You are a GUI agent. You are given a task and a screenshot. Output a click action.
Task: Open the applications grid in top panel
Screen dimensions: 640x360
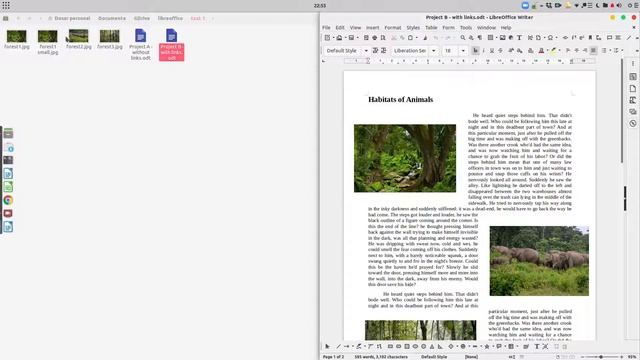tap(6, 5)
